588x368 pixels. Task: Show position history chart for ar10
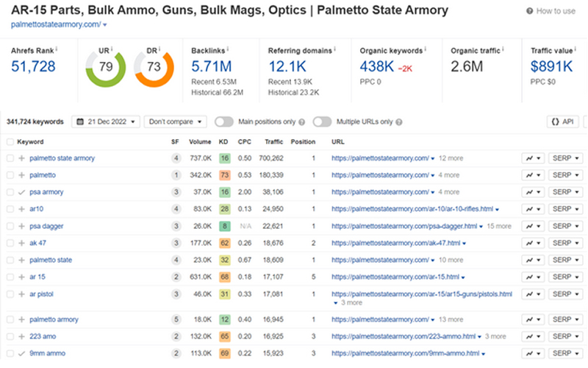(x=533, y=209)
